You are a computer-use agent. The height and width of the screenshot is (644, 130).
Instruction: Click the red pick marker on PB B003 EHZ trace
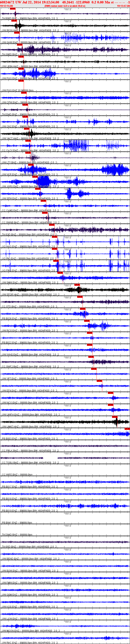tap(127, 428)
